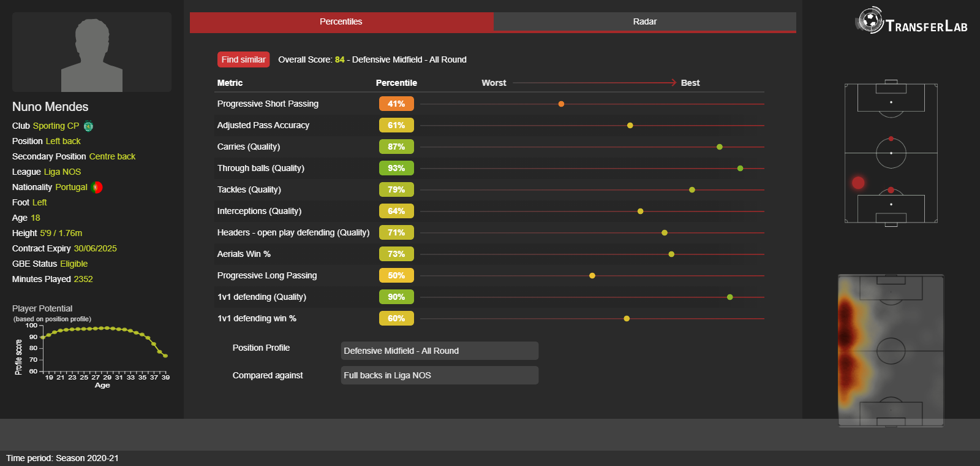Click the Sporting CP club crest icon

(x=88, y=126)
